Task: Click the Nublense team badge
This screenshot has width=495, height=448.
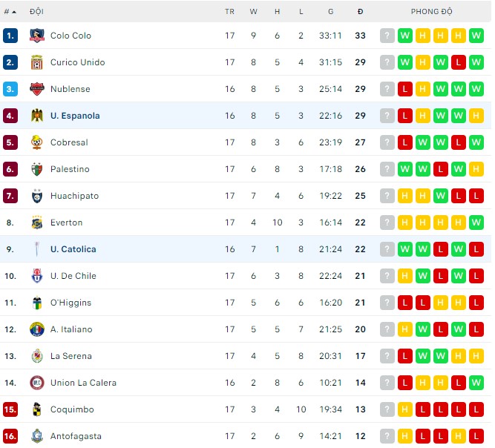Action: tap(37, 89)
